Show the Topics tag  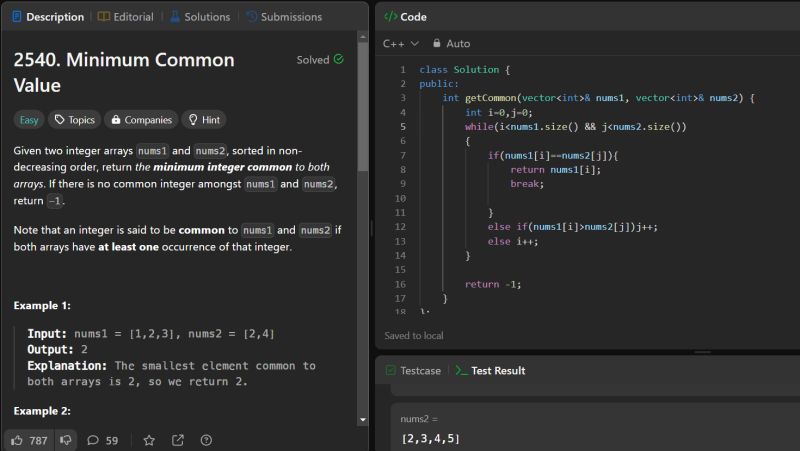pyautogui.click(x=74, y=120)
